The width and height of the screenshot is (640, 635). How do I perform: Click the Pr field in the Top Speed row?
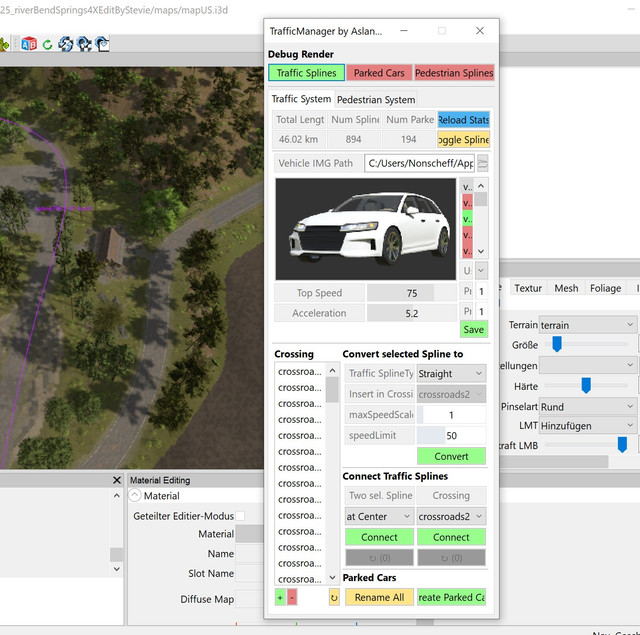[481, 291]
